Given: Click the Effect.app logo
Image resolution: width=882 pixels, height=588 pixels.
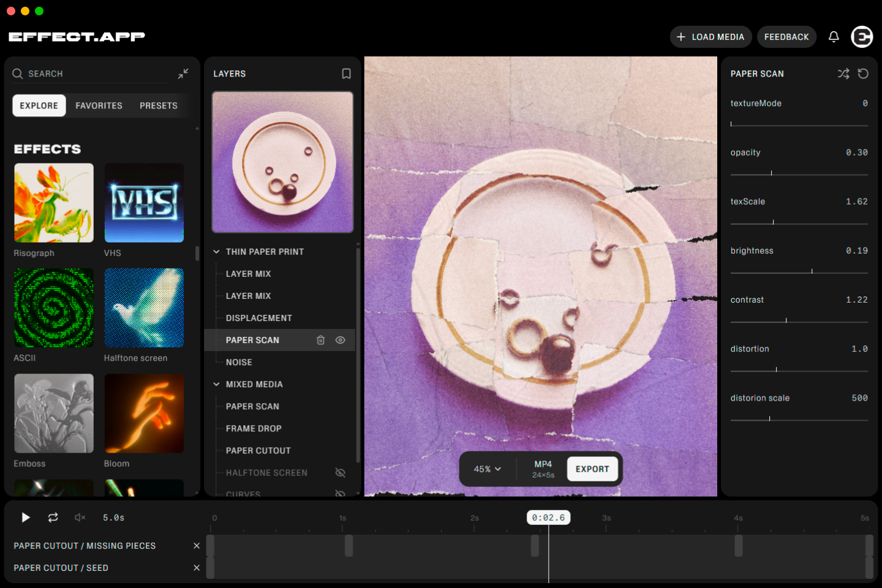Looking at the screenshot, I should tap(77, 37).
